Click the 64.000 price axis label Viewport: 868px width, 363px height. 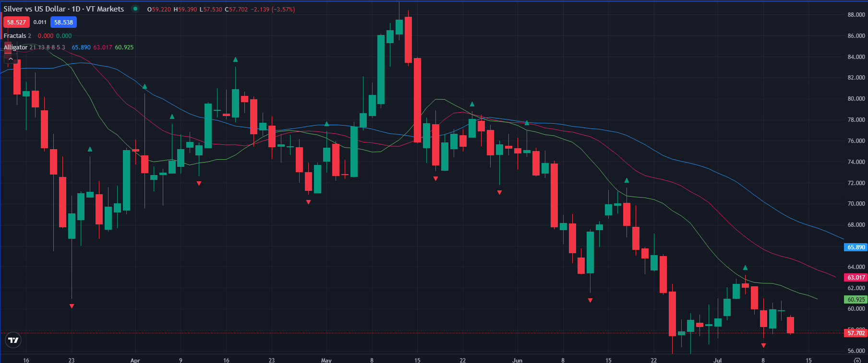click(x=856, y=267)
